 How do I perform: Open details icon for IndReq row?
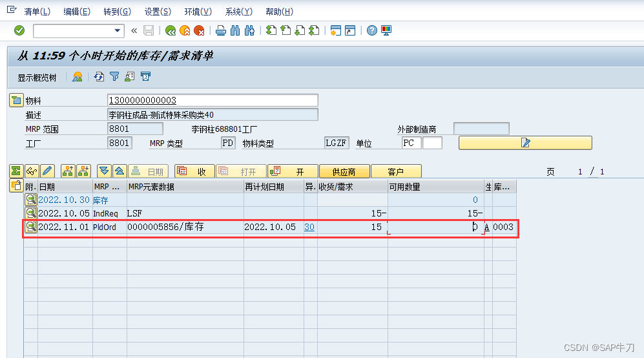click(x=31, y=213)
